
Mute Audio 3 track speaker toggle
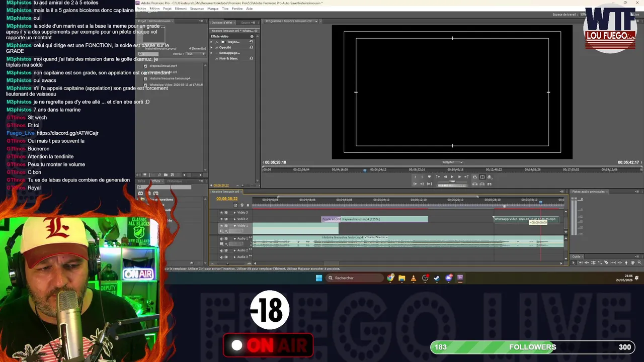(x=221, y=257)
